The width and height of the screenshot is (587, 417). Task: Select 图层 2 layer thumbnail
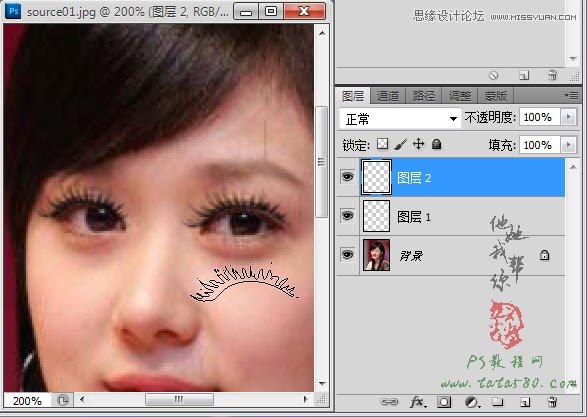coord(376,177)
